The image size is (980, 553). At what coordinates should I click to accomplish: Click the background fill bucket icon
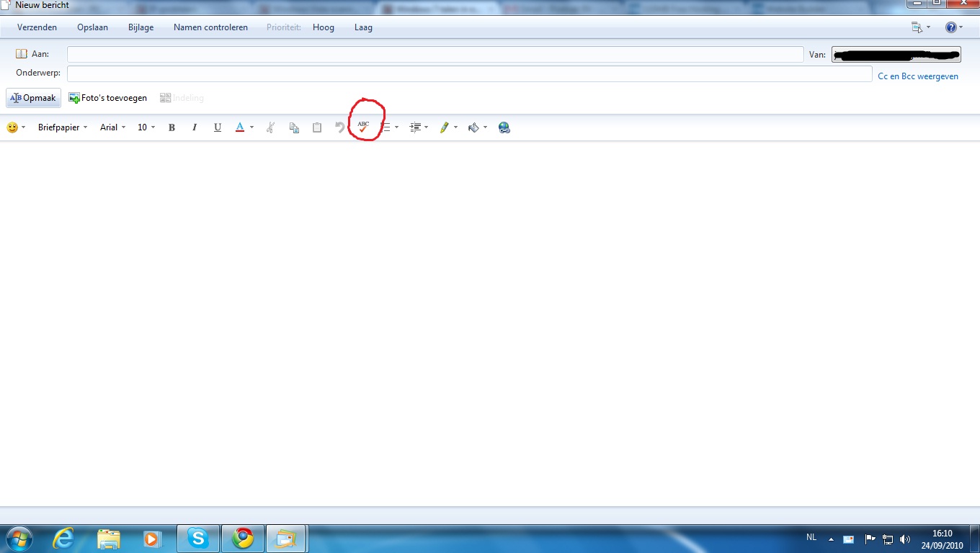[x=473, y=127]
